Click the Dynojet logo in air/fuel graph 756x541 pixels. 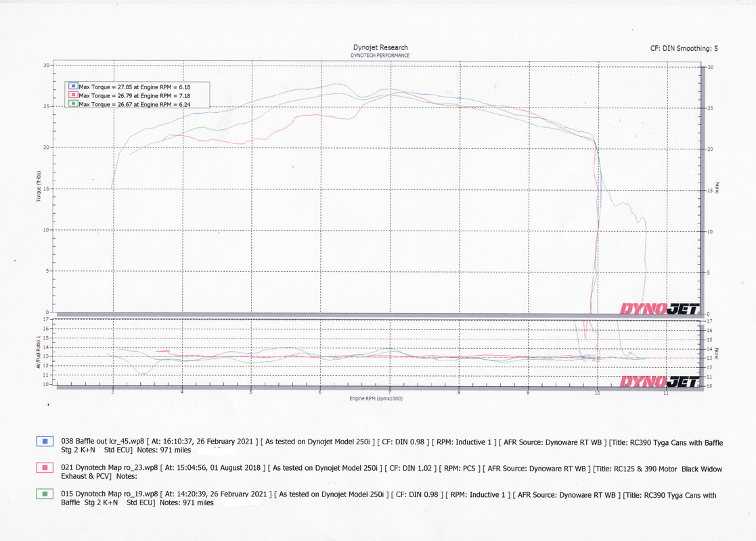click(x=659, y=381)
